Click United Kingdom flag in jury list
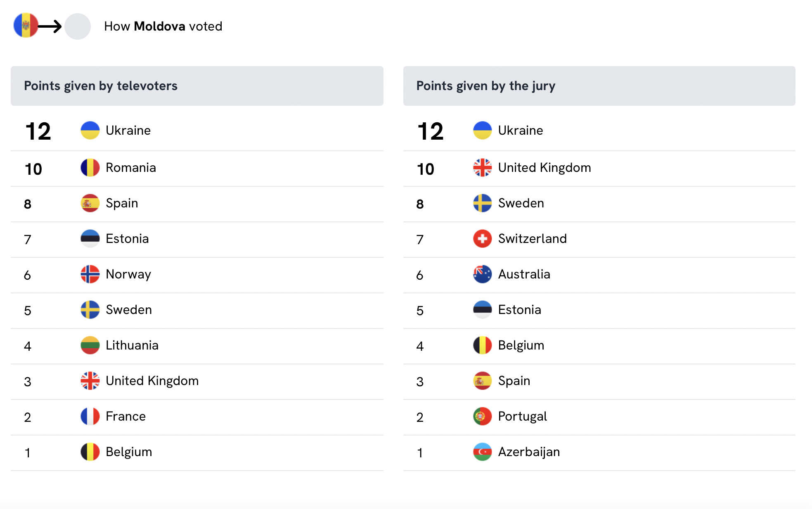Viewport: 812px width, 509px height. 482,168
